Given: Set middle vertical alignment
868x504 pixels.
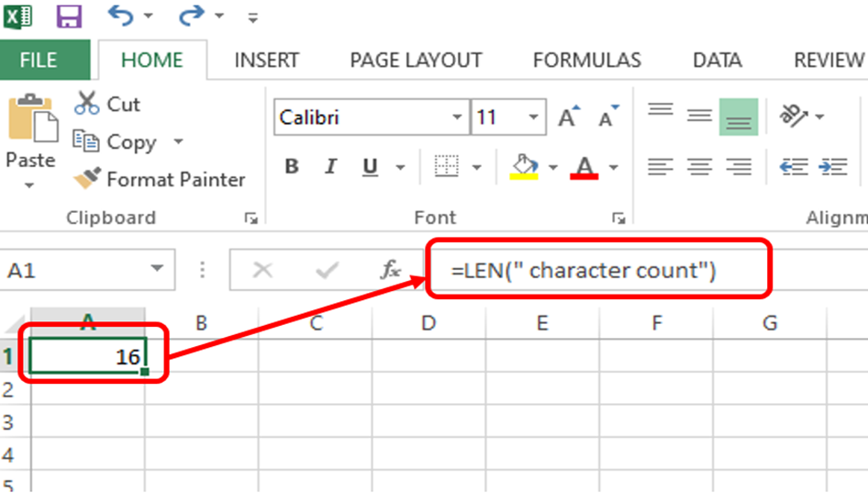Looking at the screenshot, I should pyautogui.click(x=699, y=116).
